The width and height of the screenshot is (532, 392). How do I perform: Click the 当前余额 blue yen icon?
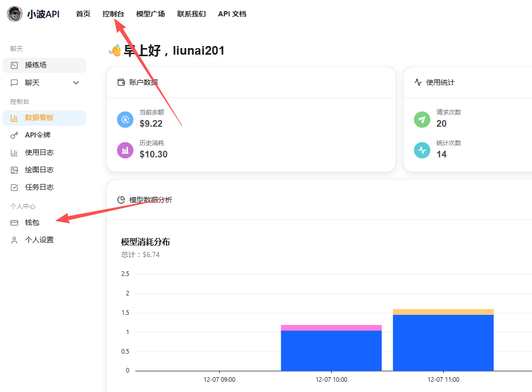[125, 120]
